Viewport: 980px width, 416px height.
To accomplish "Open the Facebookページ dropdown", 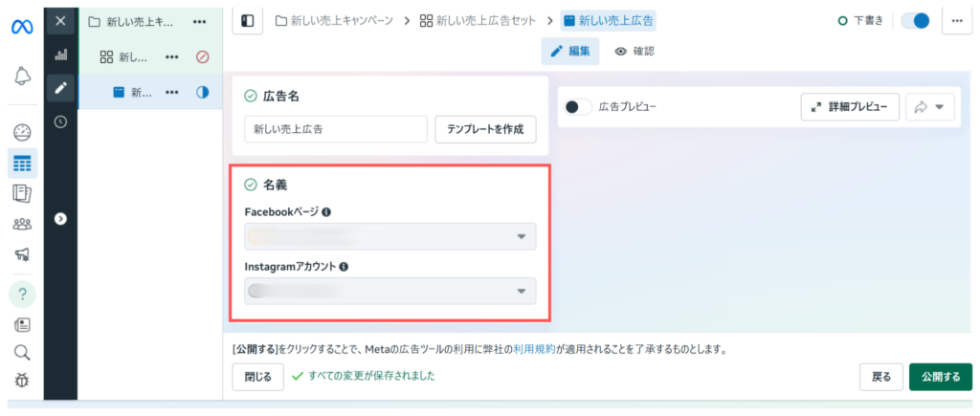I will (390, 236).
